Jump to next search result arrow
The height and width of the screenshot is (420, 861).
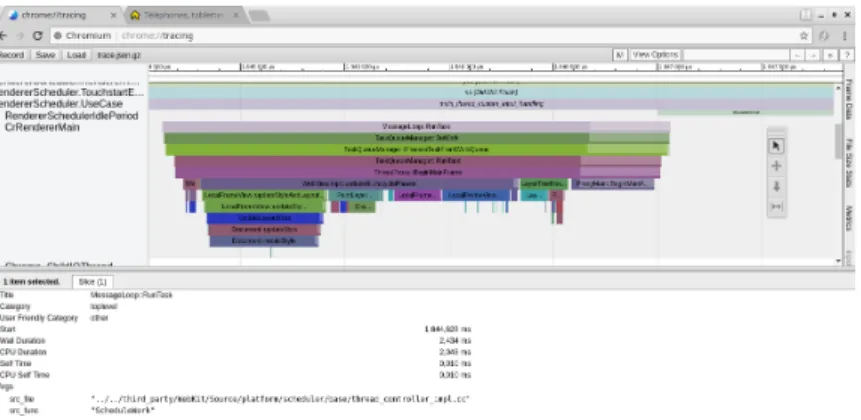coord(813,55)
